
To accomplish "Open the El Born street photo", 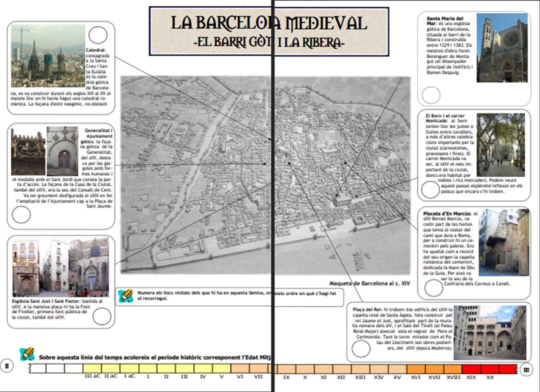I will (501, 145).
